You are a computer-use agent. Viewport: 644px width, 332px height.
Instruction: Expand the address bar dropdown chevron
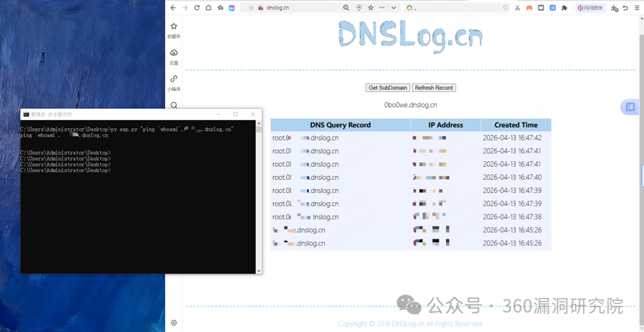tap(394, 8)
